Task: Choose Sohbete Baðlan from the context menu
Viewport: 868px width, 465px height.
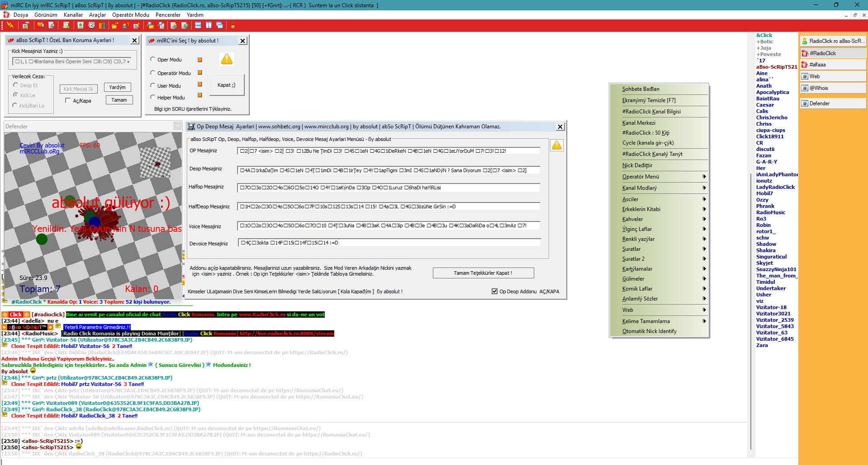Action: click(660, 89)
